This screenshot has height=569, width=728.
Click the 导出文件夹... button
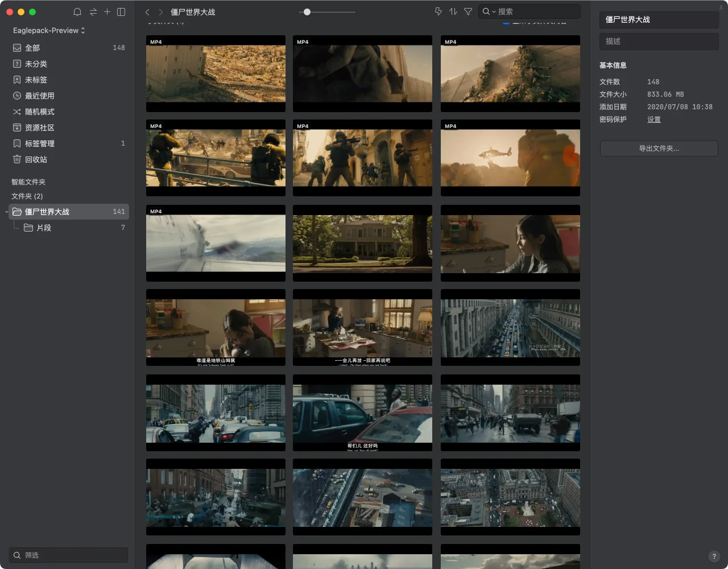tap(659, 149)
